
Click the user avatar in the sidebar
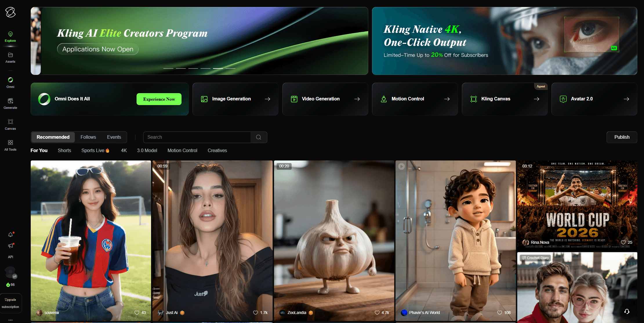10,272
